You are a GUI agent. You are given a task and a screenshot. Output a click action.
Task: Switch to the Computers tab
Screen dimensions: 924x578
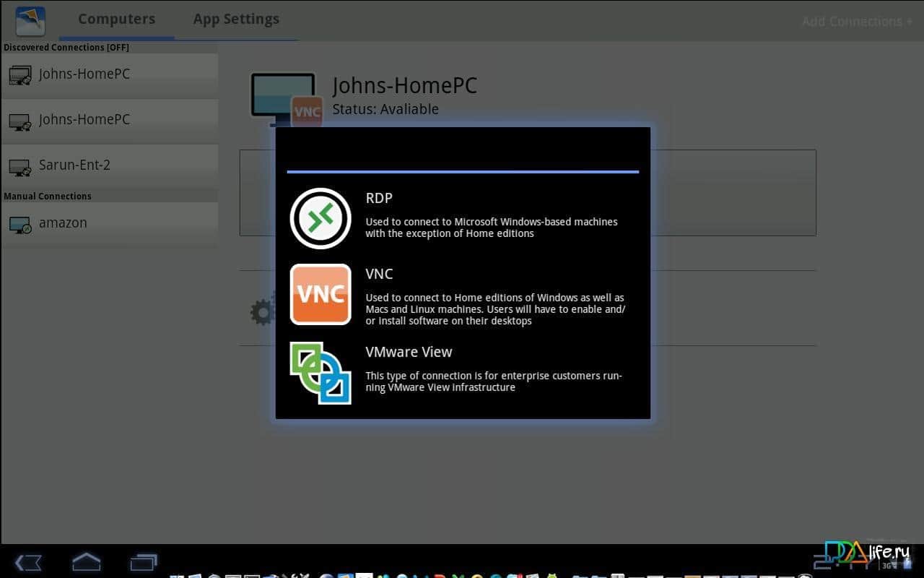tap(116, 20)
